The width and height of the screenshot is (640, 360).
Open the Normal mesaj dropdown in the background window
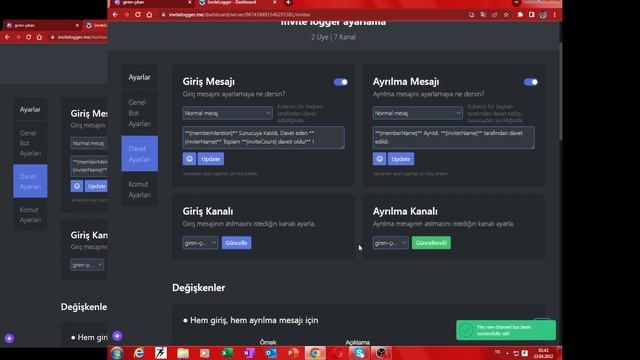coord(89,143)
